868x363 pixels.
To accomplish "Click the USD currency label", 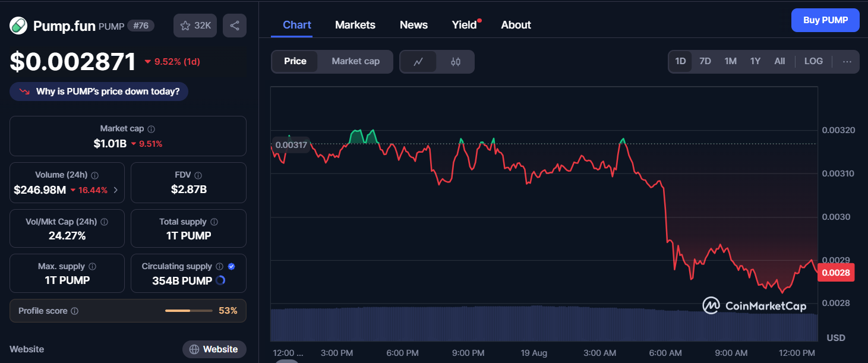I will 836,338.
